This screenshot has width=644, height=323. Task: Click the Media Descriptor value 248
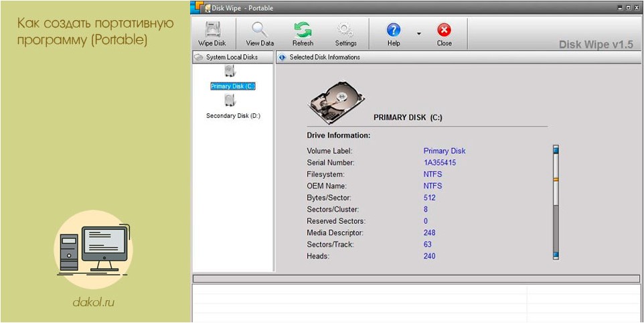[x=429, y=233]
